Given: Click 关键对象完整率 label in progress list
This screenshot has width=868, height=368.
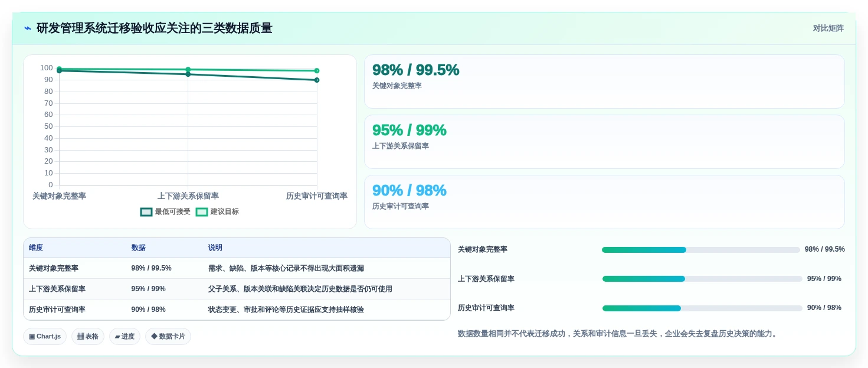Looking at the screenshot, I should tap(483, 250).
